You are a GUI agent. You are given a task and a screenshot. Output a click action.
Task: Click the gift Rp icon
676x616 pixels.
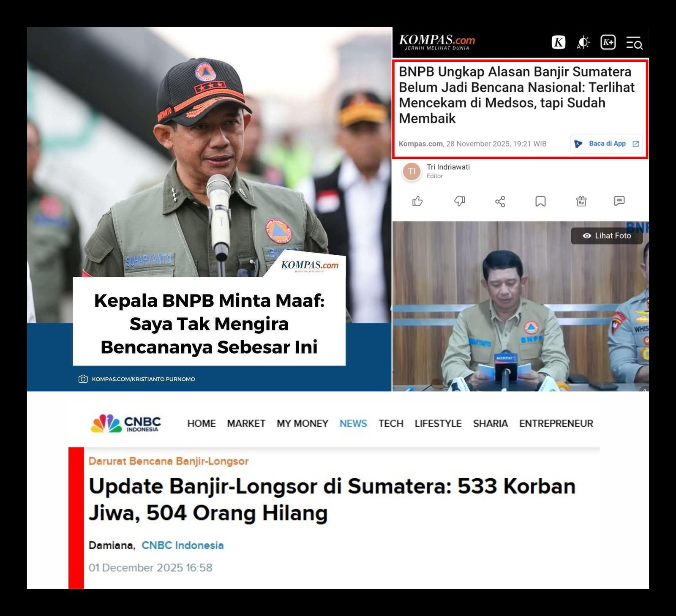tap(581, 202)
